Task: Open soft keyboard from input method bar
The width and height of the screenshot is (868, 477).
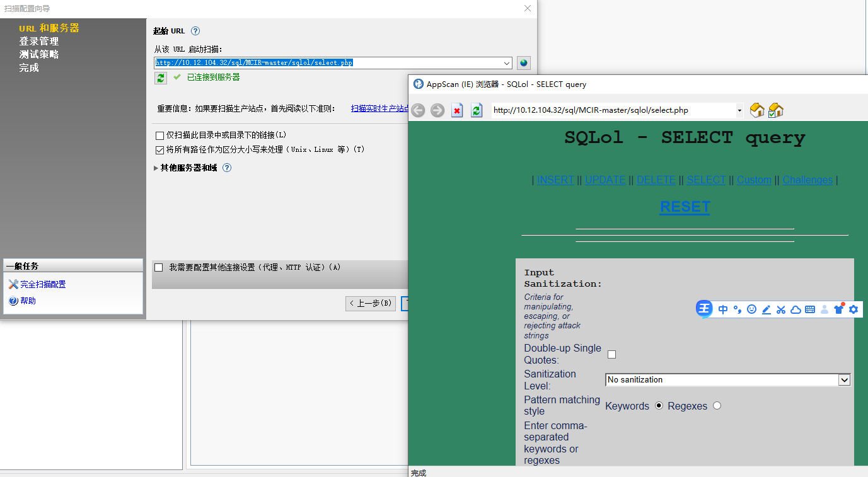Action: click(809, 309)
